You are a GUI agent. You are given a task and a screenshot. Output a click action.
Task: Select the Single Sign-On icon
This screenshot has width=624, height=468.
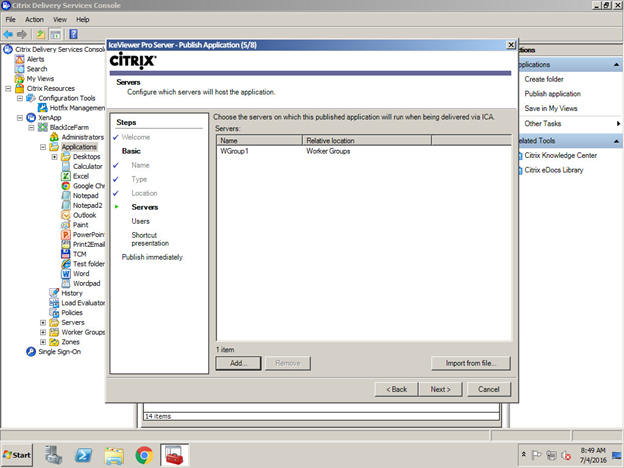[x=31, y=352]
